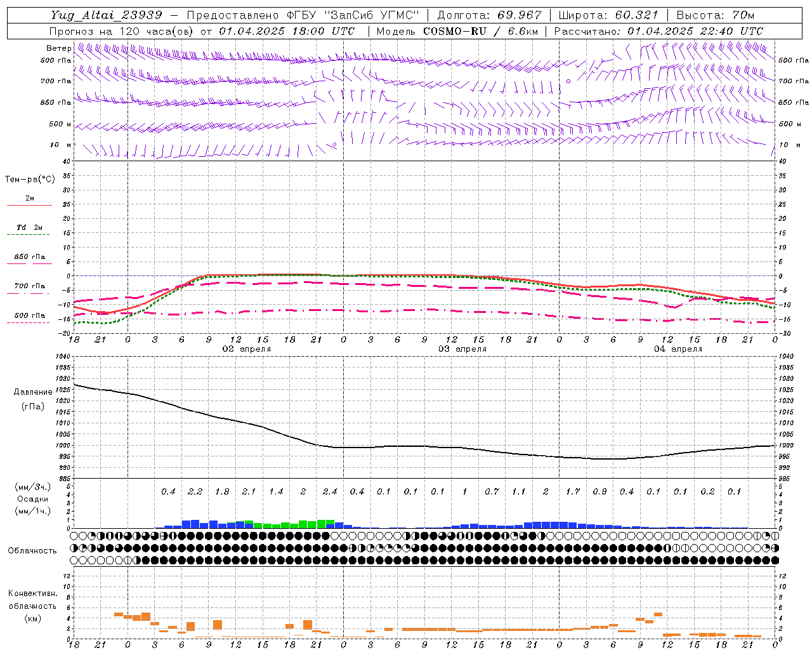
Task: Select the 2.2 precipitation total
Action: pos(195,491)
